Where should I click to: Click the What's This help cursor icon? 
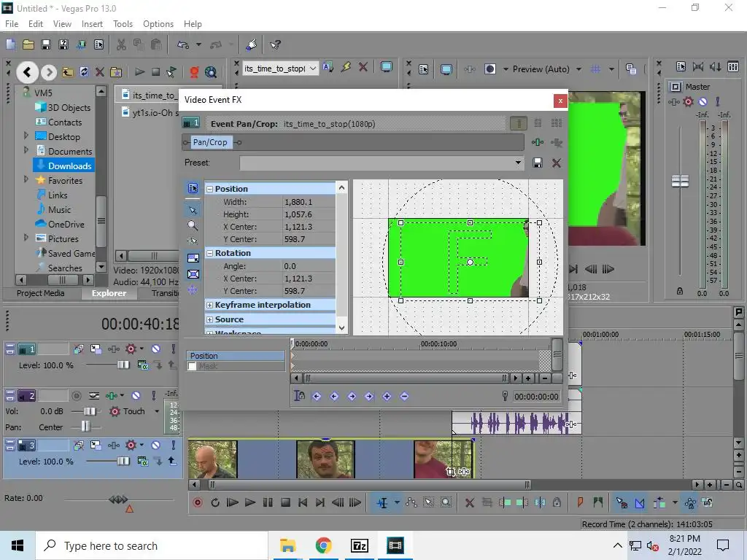(275, 44)
